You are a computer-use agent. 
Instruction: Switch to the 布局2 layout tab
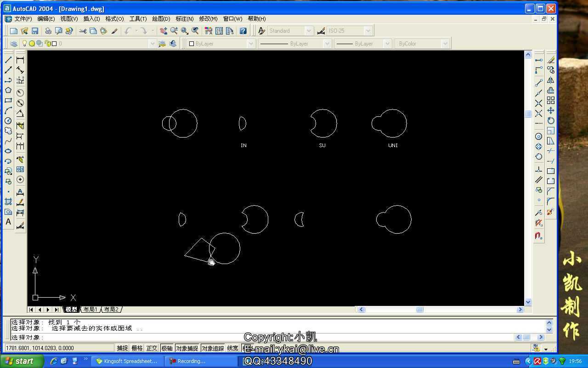point(111,310)
